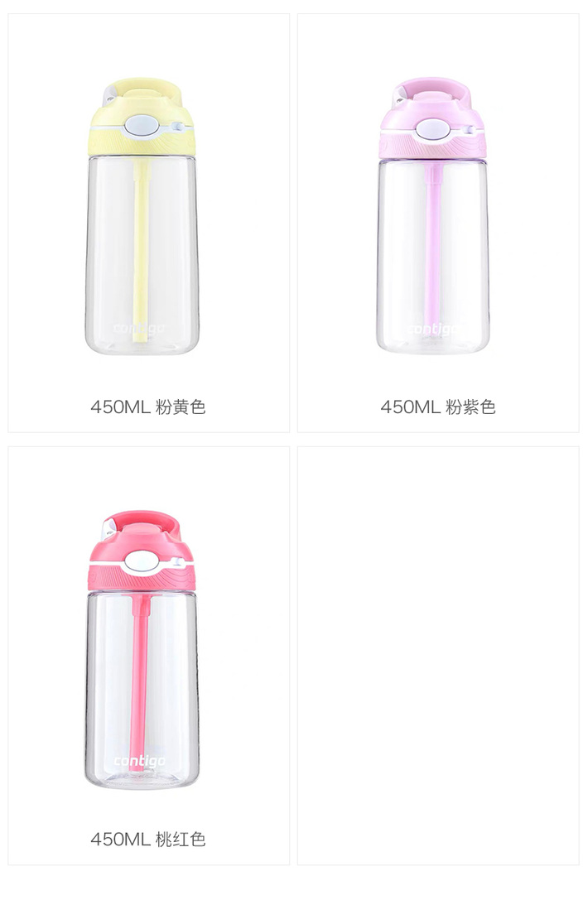
Task: Click the contigo logo on peach-red bottle
Action: coord(140,761)
